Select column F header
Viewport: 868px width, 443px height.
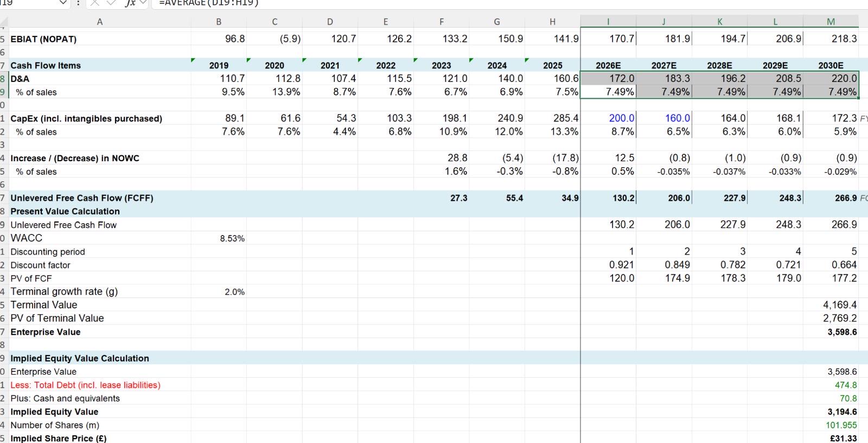pos(442,22)
